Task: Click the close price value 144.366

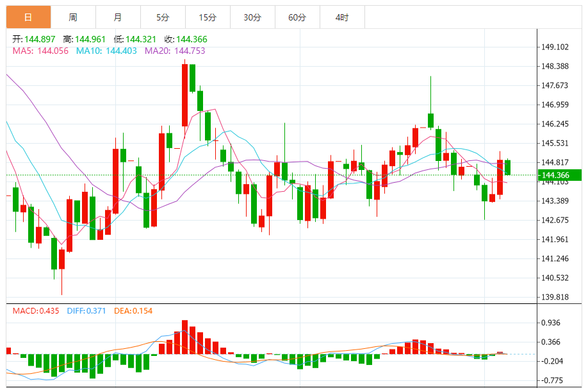Action: (x=192, y=39)
